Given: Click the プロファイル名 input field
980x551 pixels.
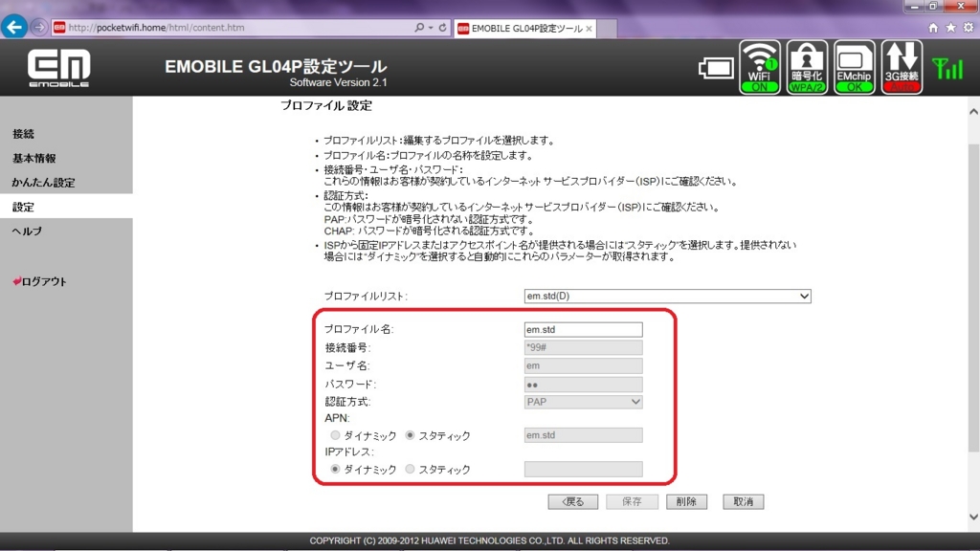Looking at the screenshot, I should (x=583, y=329).
